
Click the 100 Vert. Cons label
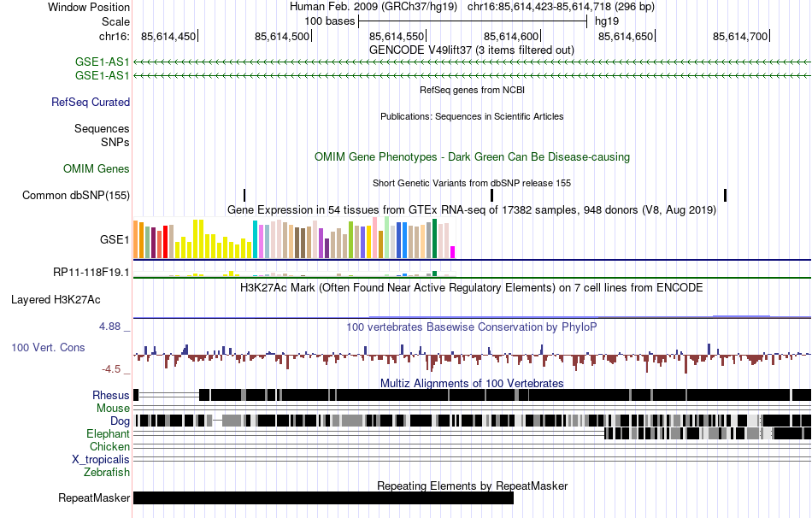[48, 348]
